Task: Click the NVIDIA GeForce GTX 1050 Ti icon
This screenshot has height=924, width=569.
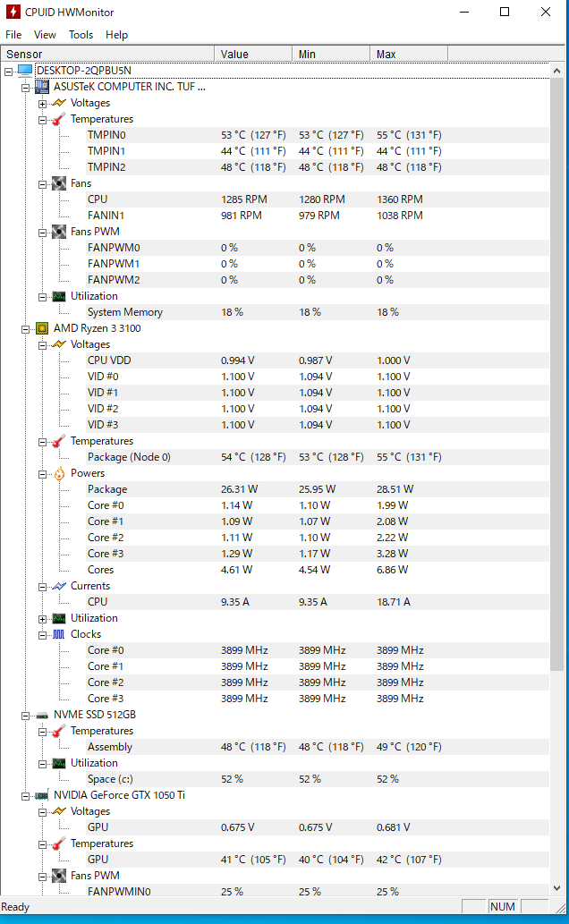Action: [x=42, y=795]
